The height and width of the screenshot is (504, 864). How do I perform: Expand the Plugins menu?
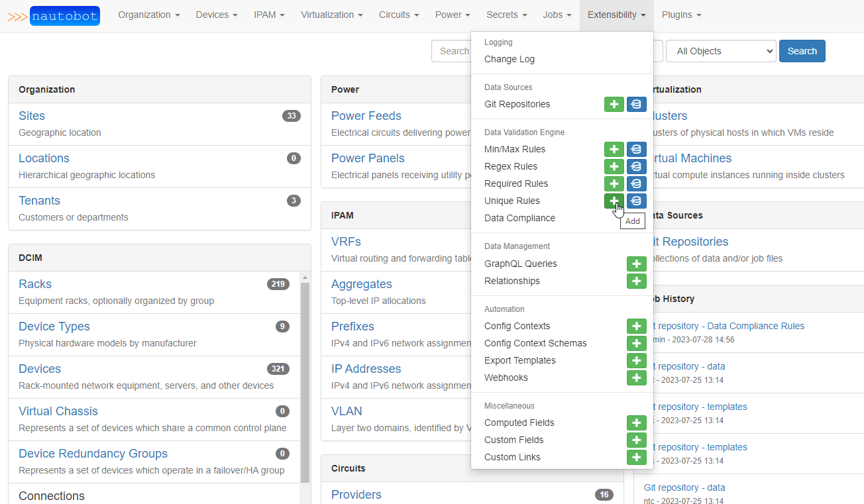click(681, 15)
